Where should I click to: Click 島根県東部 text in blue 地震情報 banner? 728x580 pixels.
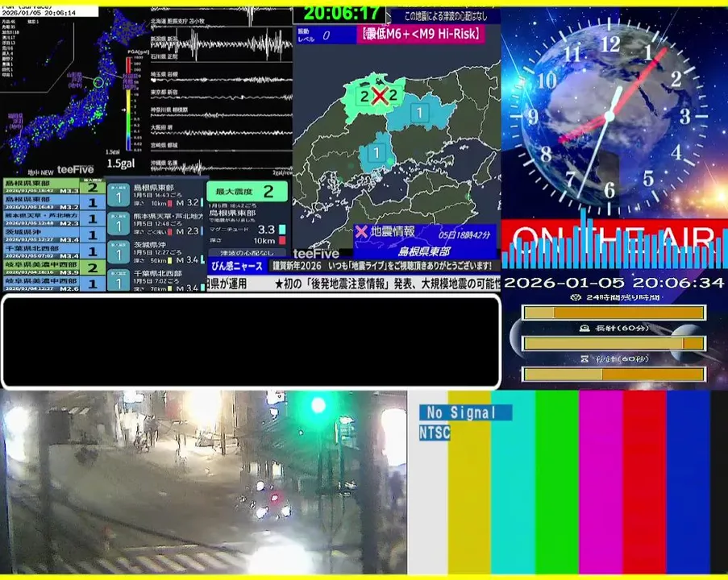(424, 251)
